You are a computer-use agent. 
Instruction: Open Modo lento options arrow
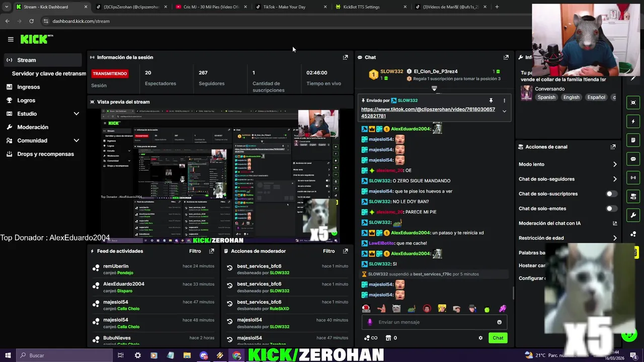(615, 164)
